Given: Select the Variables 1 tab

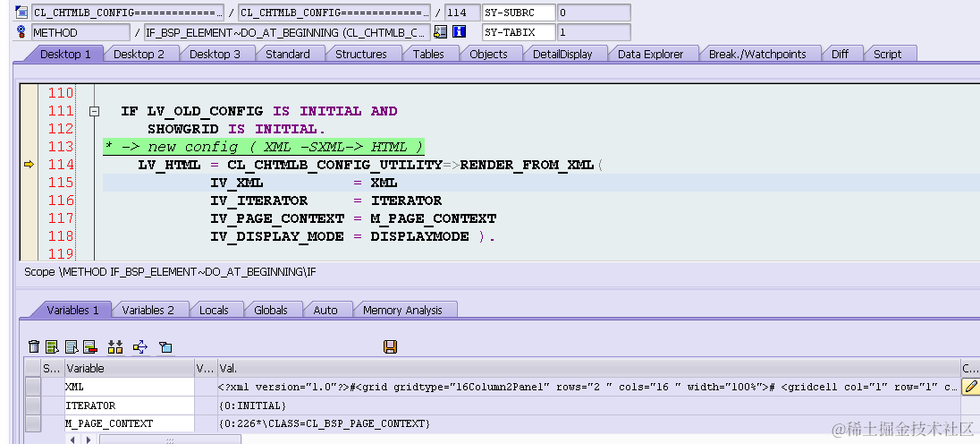Looking at the screenshot, I should tap(72, 311).
